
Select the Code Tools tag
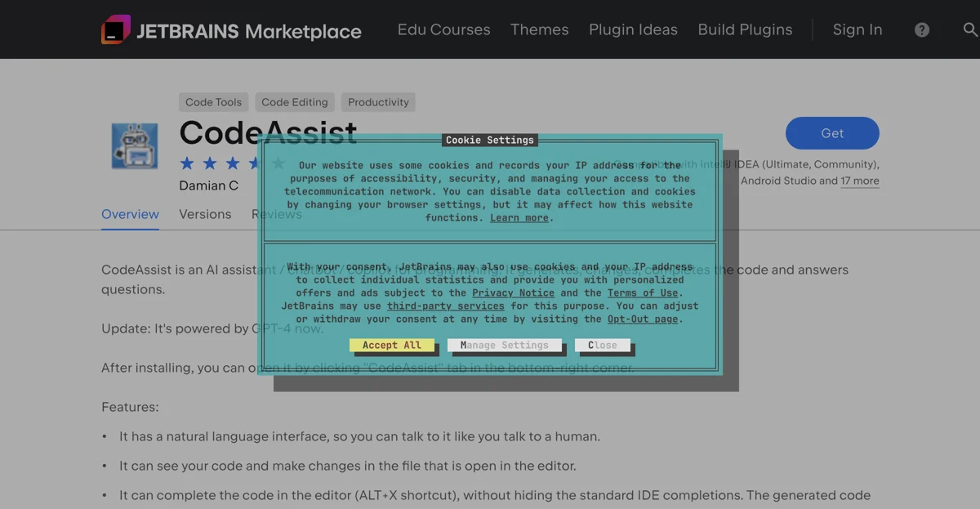[x=213, y=102]
